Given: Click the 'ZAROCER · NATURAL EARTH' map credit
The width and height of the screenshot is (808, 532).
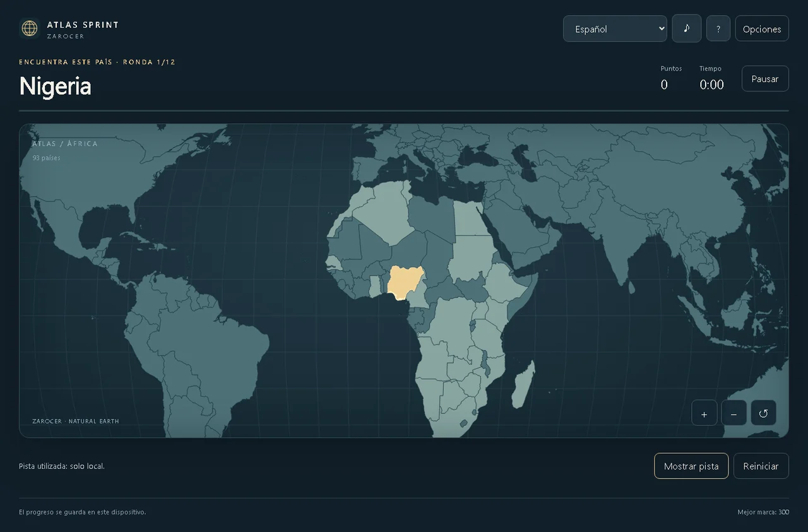Looking at the screenshot, I should coord(76,421).
